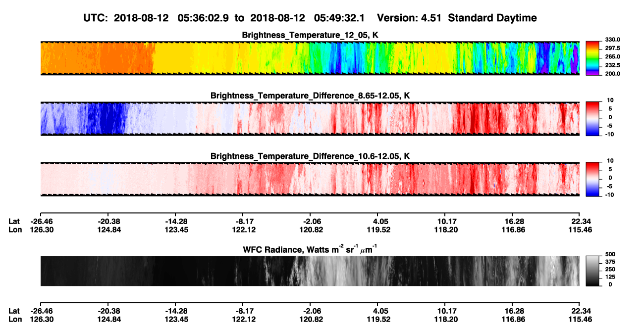Click 'Version: 4.51' in the header

click(409, 18)
